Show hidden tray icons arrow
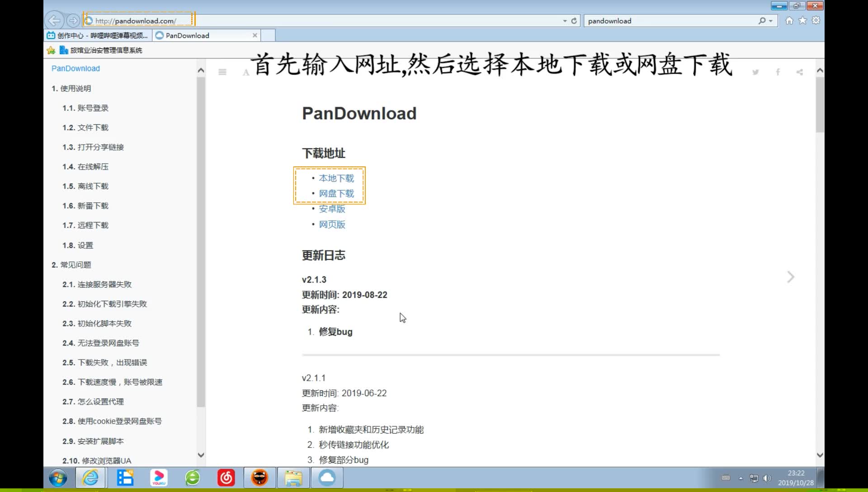Viewport: 868px width, 492px height. pyautogui.click(x=741, y=478)
